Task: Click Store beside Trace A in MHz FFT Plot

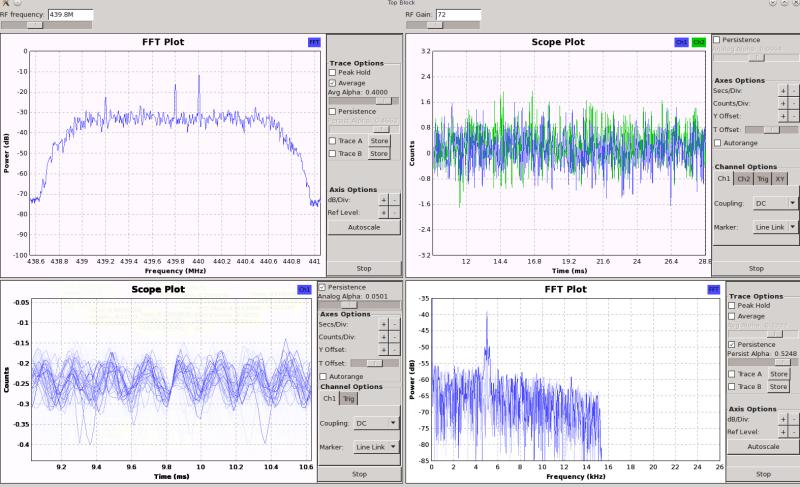Action: click(379, 141)
